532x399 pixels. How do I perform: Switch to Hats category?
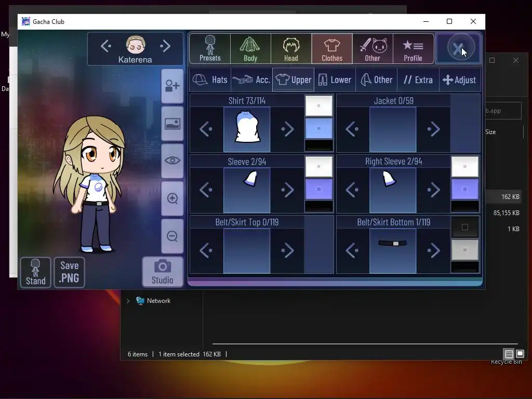210,79
